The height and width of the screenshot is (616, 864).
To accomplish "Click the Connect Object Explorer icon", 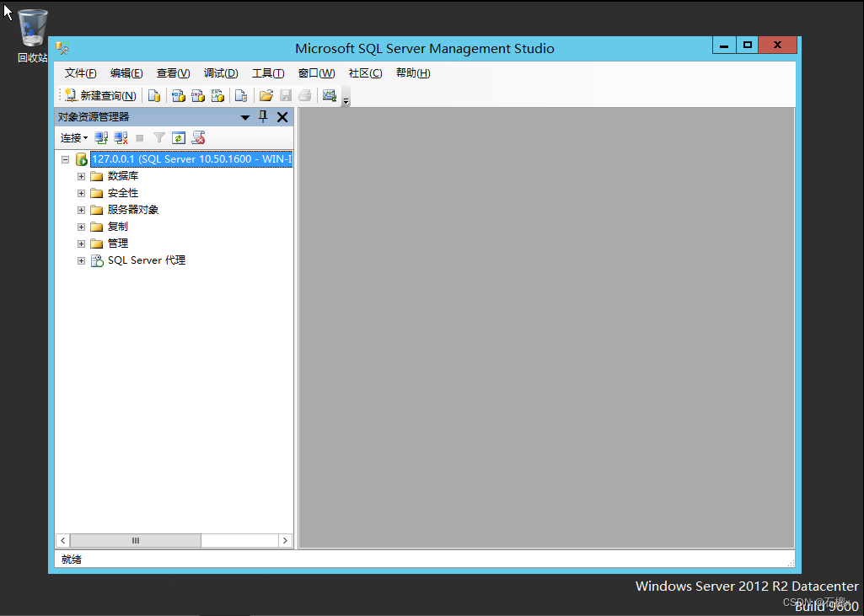I will (x=101, y=137).
